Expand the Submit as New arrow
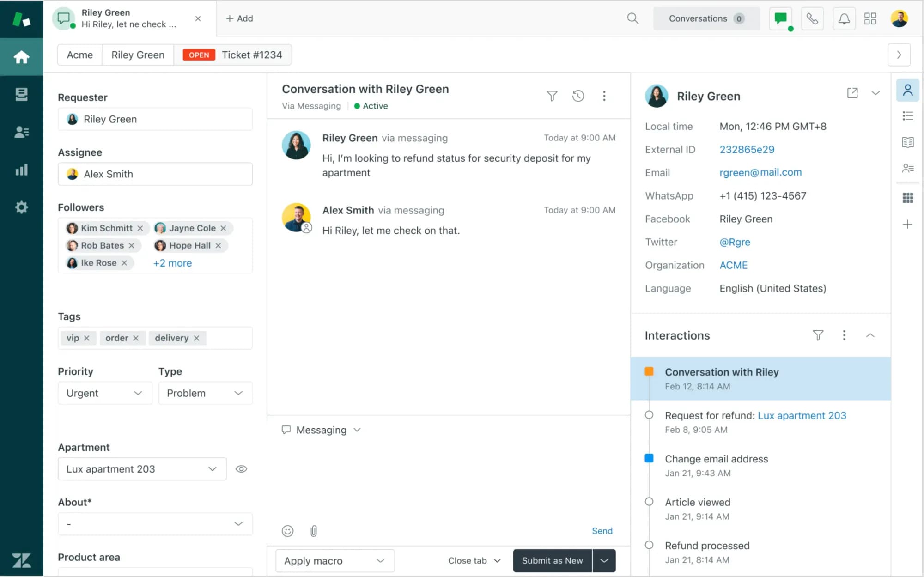This screenshot has height=577, width=924. tap(604, 560)
